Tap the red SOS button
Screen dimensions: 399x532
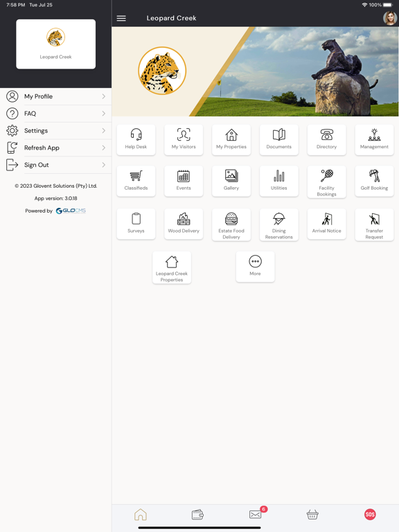pyautogui.click(x=370, y=515)
